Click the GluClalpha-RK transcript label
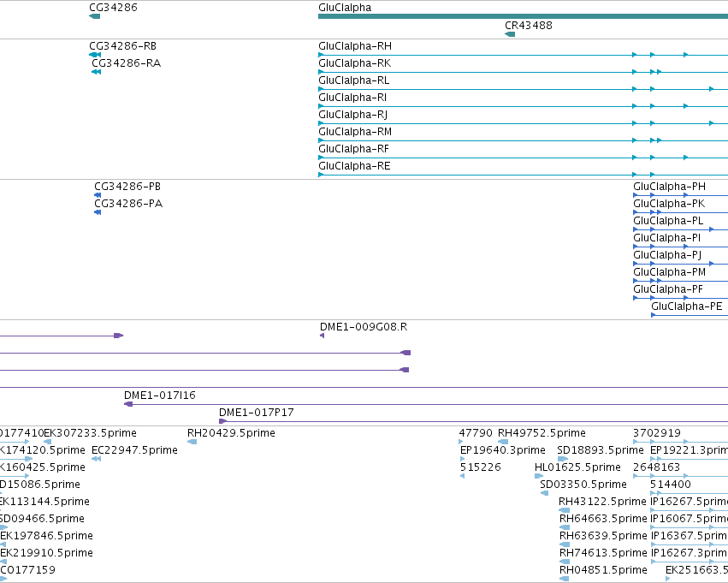This screenshot has width=728, height=583. pyautogui.click(x=355, y=63)
